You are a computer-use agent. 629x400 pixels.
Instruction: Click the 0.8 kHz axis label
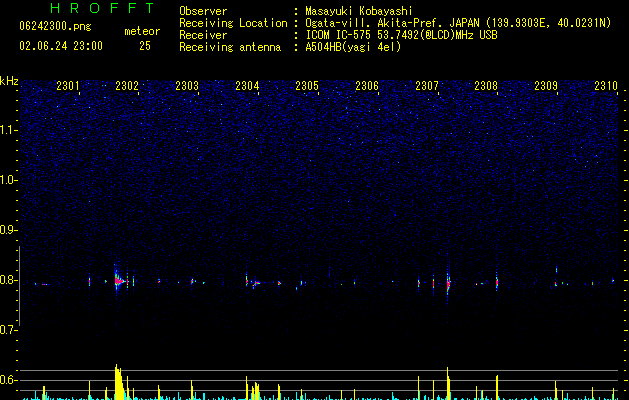tap(8, 280)
